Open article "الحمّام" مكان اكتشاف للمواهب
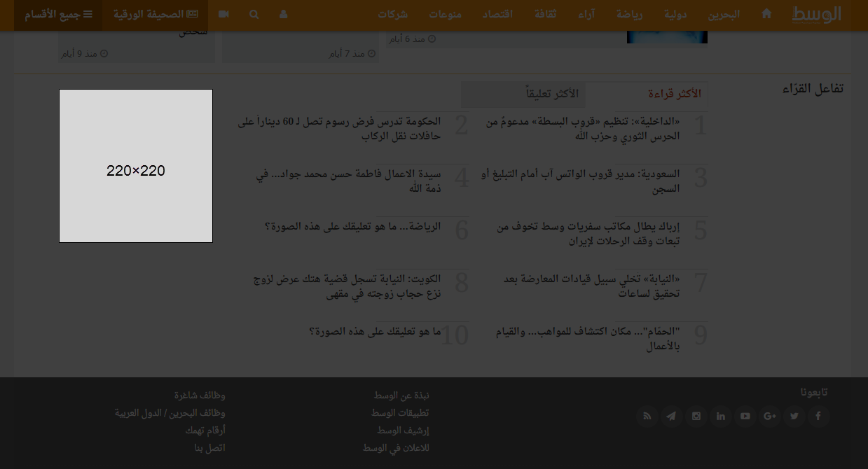 click(587, 339)
